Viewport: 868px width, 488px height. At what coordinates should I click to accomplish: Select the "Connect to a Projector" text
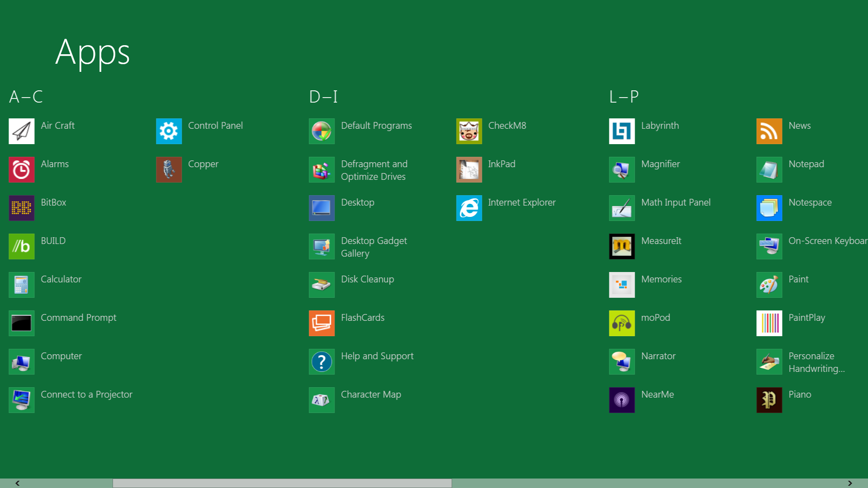[87, 394]
